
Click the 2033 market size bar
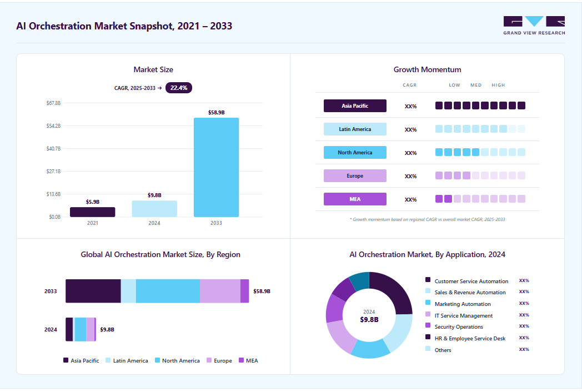tap(216, 168)
